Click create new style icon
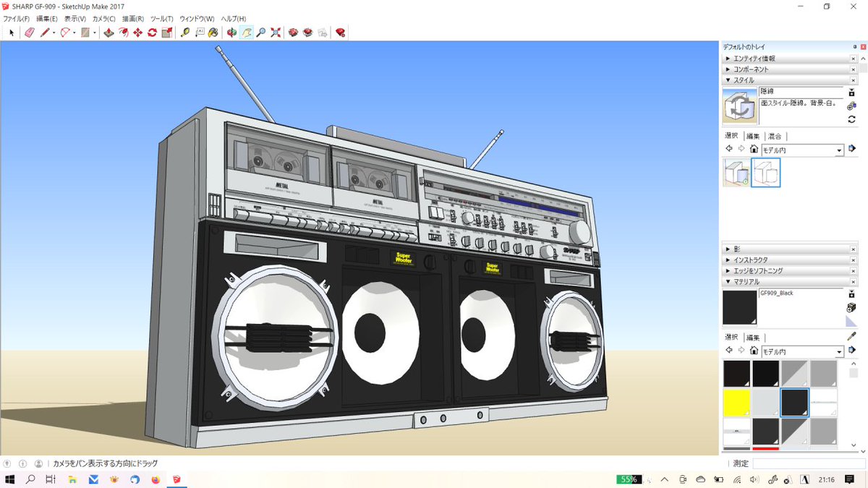 852,106
